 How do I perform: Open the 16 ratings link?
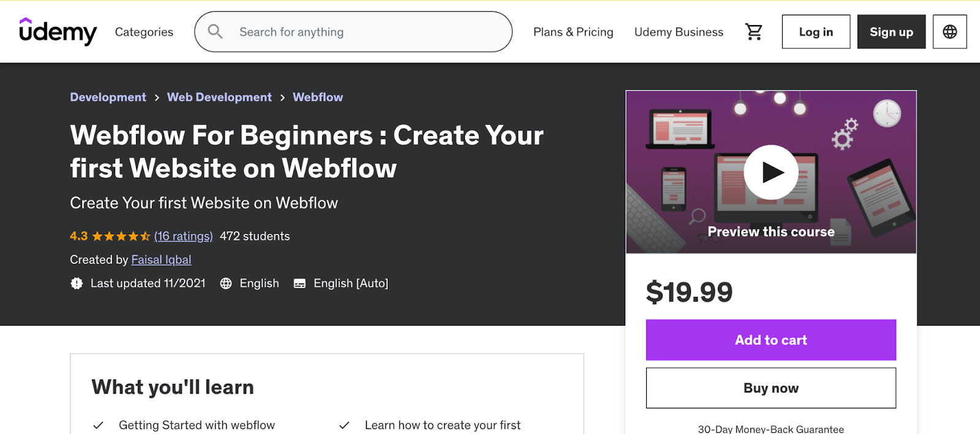click(183, 236)
